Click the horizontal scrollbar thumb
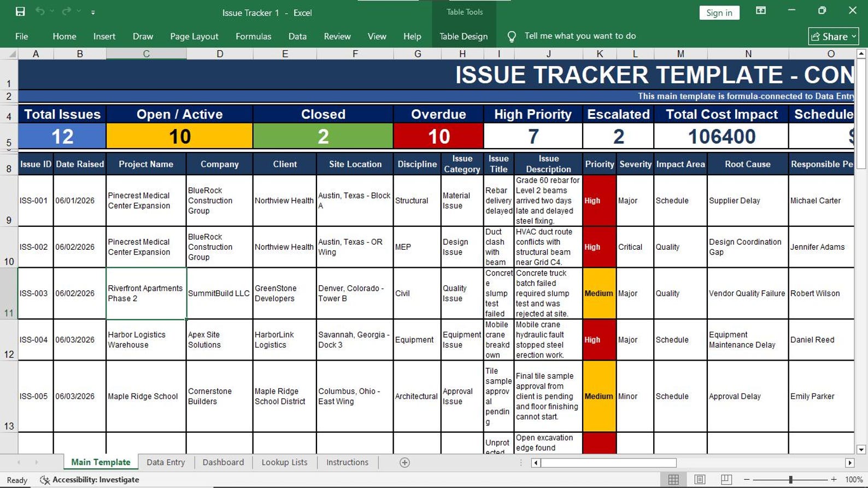868x488 pixels. tap(608, 463)
